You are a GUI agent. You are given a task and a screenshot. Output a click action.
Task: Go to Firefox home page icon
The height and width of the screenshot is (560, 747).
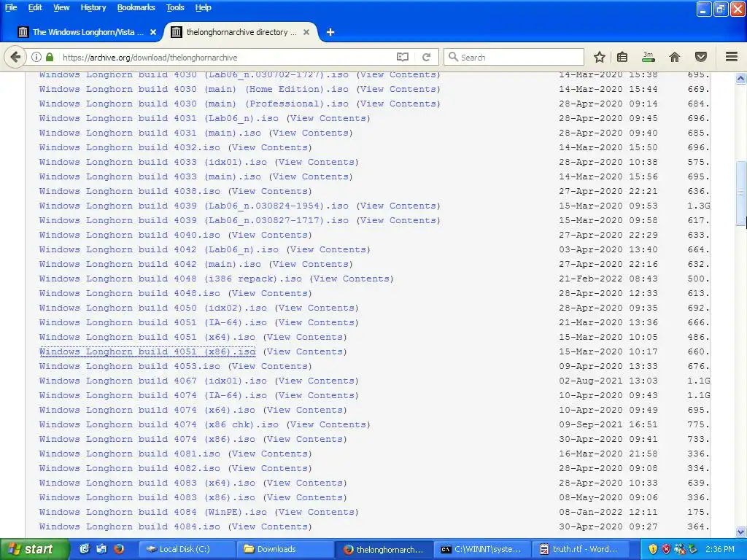(675, 57)
